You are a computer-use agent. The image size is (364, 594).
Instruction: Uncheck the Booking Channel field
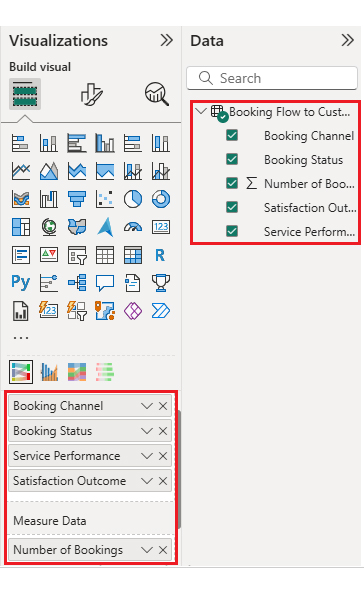(x=232, y=135)
